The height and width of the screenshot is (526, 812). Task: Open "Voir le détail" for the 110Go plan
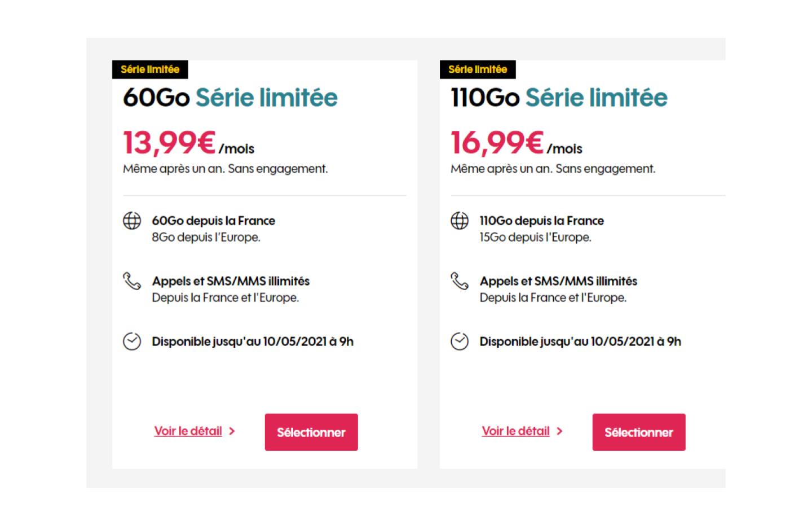tap(516, 431)
